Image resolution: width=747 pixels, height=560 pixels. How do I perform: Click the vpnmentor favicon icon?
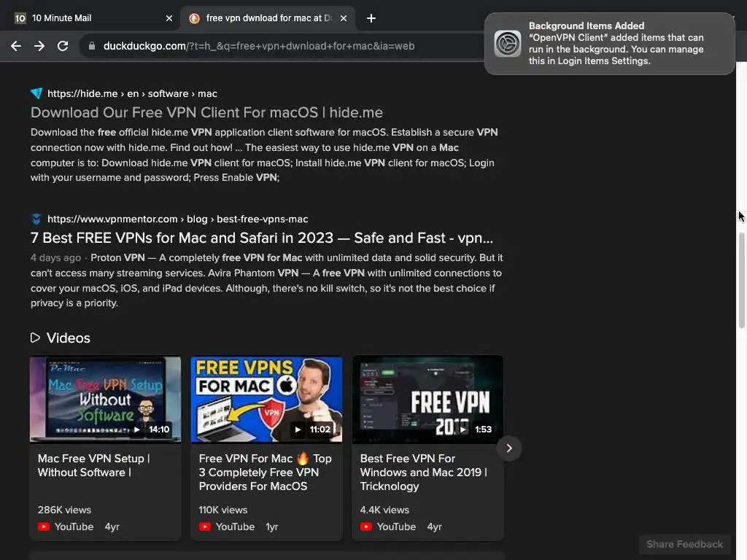coord(36,219)
